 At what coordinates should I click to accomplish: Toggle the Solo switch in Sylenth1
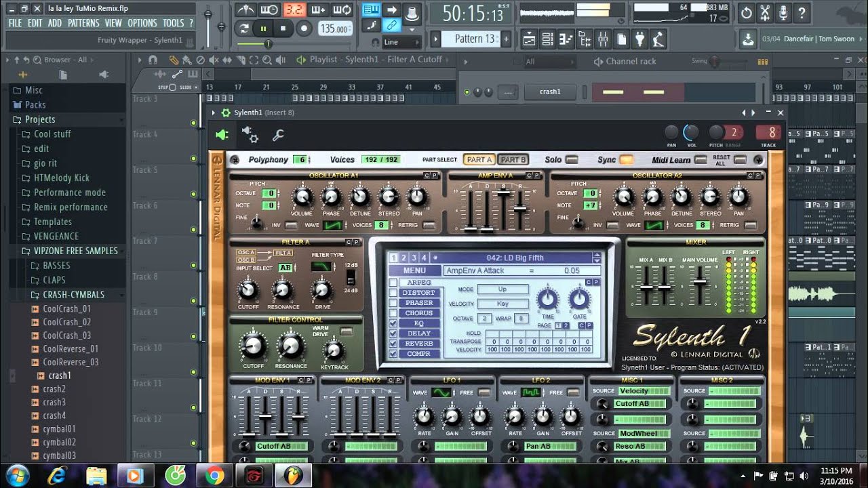pyautogui.click(x=572, y=160)
